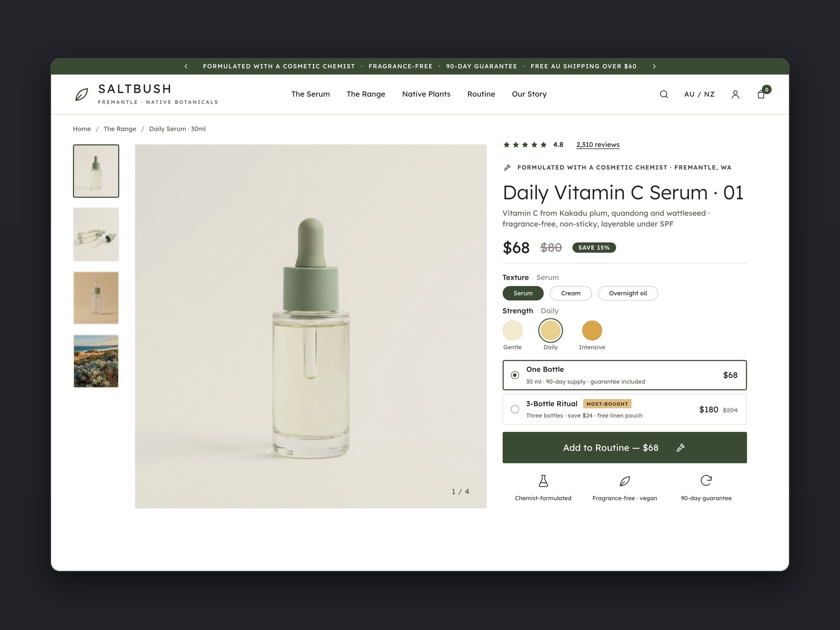Choose the Serum texture pill
This screenshot has height=630, width=840.
point(523,293)
